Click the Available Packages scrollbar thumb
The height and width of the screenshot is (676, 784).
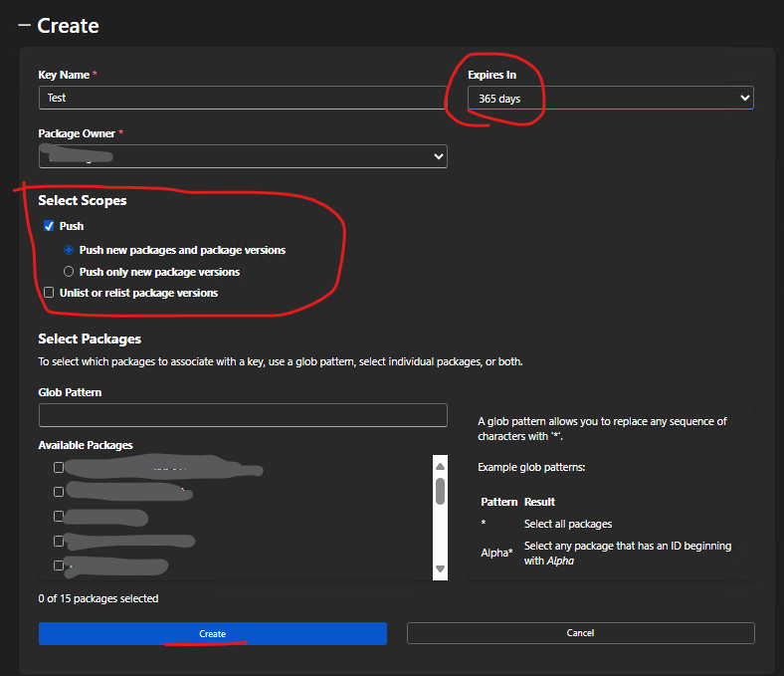(x=440, y=491)
